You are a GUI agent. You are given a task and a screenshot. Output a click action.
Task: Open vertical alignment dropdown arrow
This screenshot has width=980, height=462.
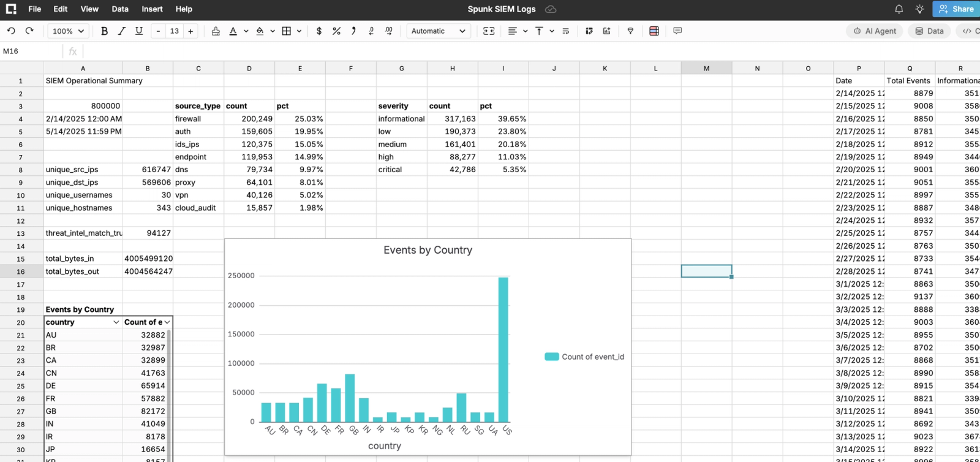tap(552, 31)
